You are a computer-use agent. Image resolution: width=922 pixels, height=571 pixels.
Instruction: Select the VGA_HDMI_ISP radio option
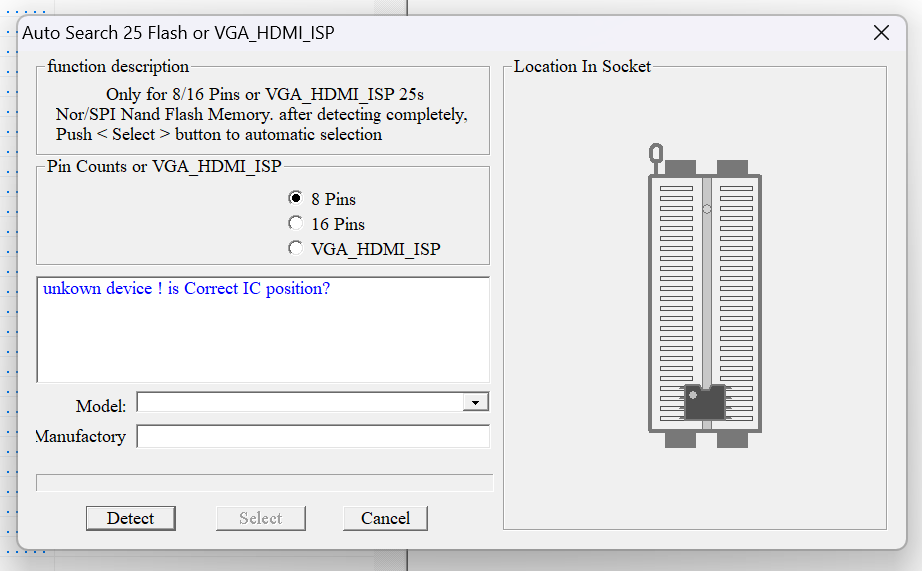click(x=296, y=248)
